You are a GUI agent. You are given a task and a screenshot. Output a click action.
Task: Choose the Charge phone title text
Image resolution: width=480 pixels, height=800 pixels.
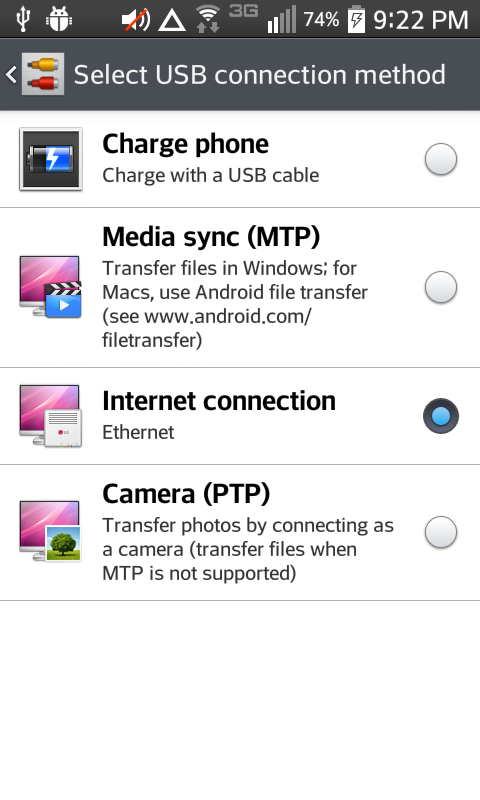pyautogui.click(x=185, y=144)
